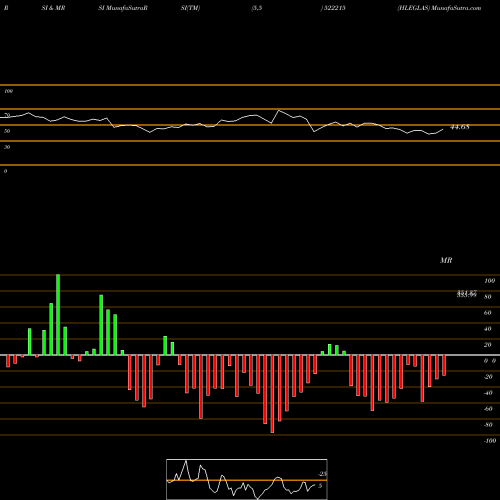
Task: Click the MR axis label 100
Action: 489,281
